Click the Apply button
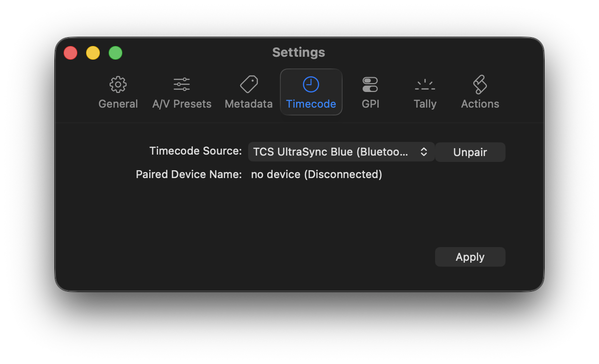This screenshot has width=599, height=364. [x=470, y=257]
